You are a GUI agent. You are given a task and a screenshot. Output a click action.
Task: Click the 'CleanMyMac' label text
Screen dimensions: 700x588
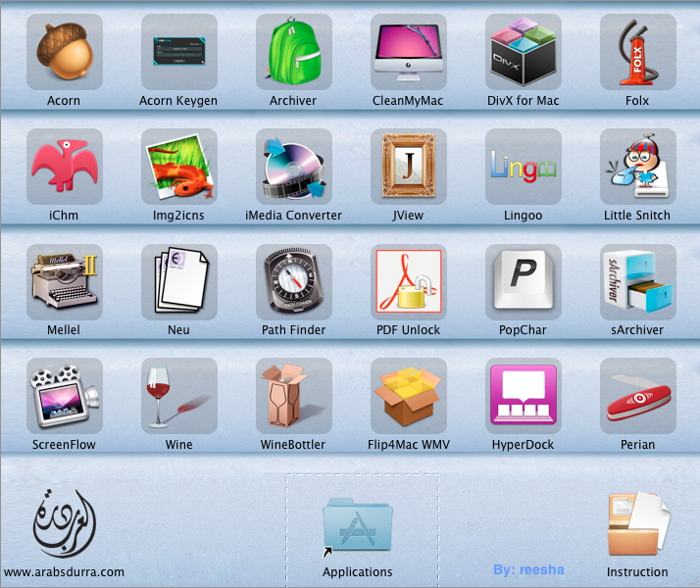pos(408,101)
